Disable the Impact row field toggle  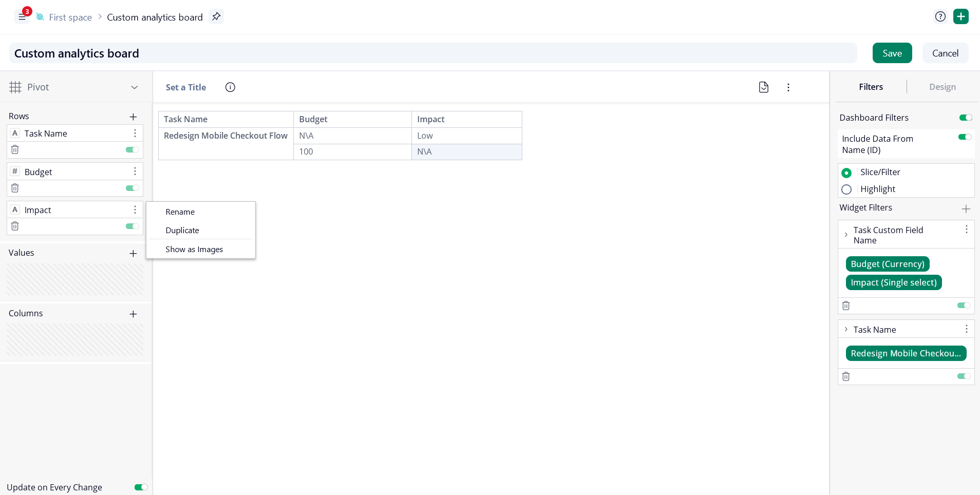(x=132, y=226)
